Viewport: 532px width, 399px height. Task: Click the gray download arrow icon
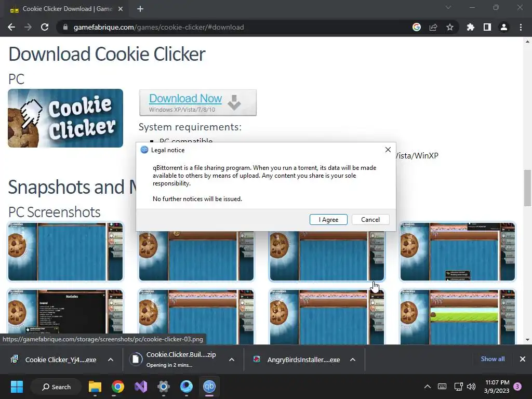pyautogui.click(x=234, y=102)
